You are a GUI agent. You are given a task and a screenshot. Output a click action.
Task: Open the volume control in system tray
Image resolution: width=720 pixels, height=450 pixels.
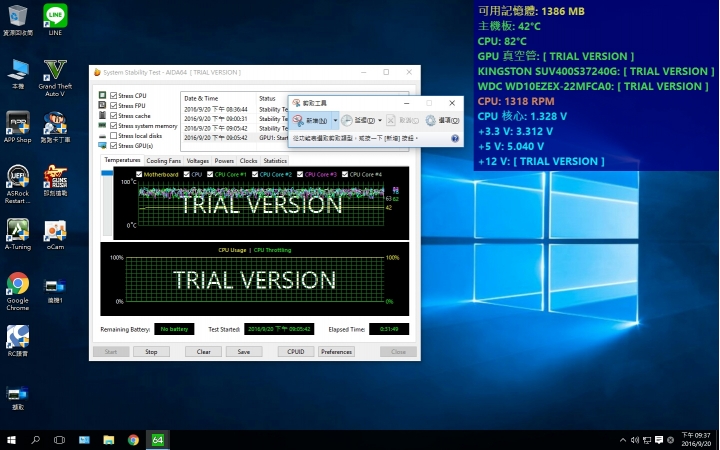[635, 440]
